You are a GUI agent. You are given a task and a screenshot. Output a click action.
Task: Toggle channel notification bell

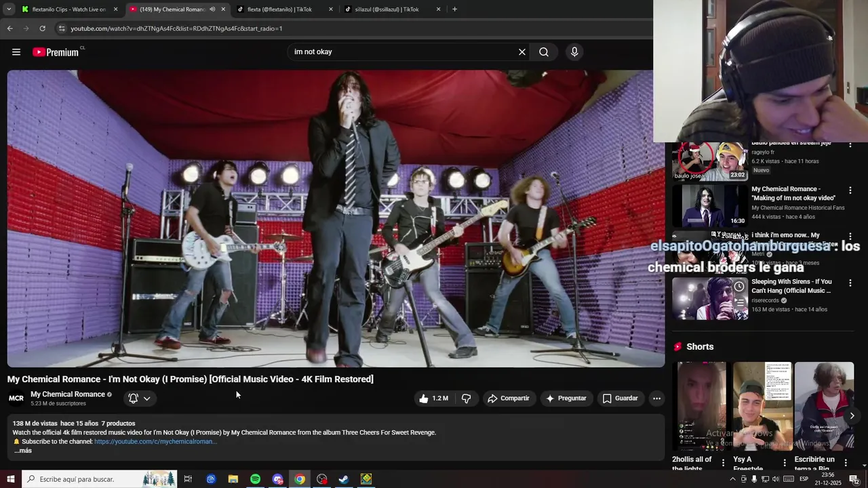134,399
